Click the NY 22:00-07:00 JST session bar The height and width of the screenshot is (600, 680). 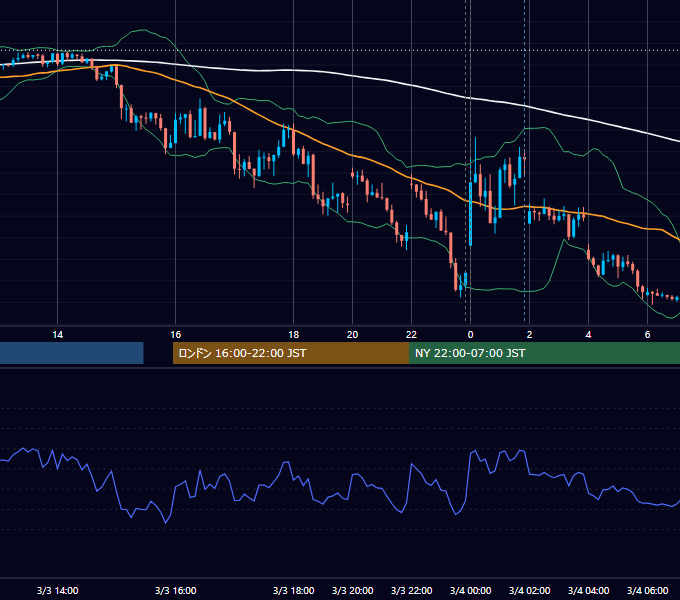[544, 353]
